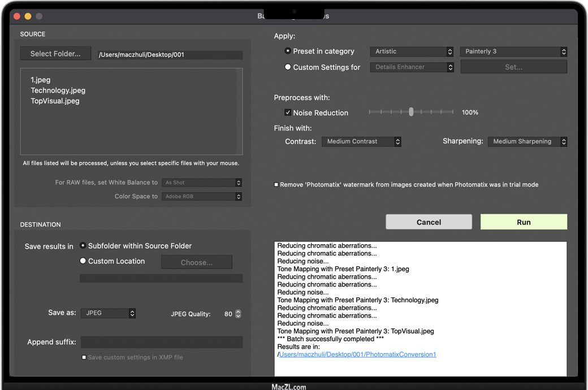
Task: Select the Custom Location radio option
Action: coord(83,261)
